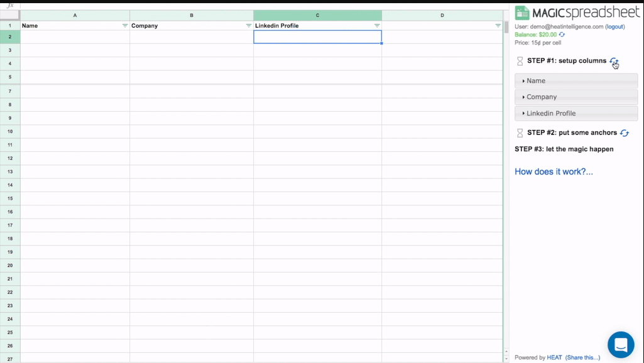The image size is (644, 363).
Task: Click the hourglass icon next to STEP #1
Action: [520, 62]
